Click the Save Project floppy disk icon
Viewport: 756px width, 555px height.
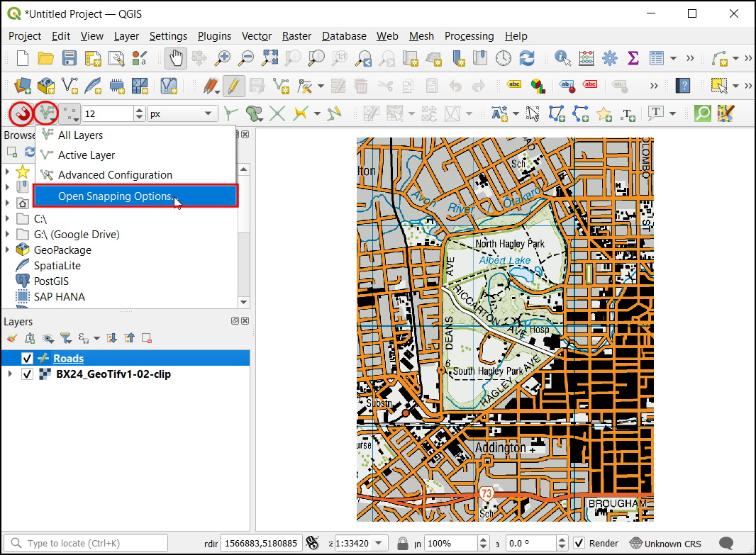70,58
